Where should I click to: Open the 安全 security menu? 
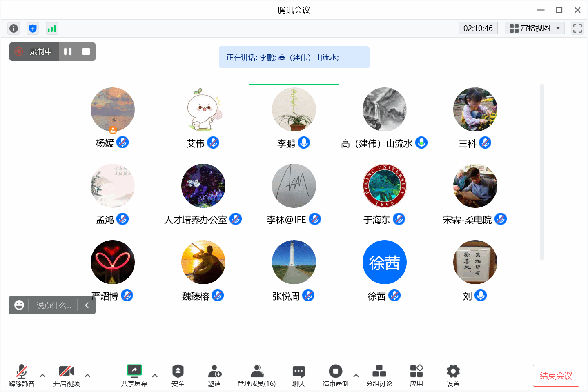pyautogui.click(x=178, y=375)
